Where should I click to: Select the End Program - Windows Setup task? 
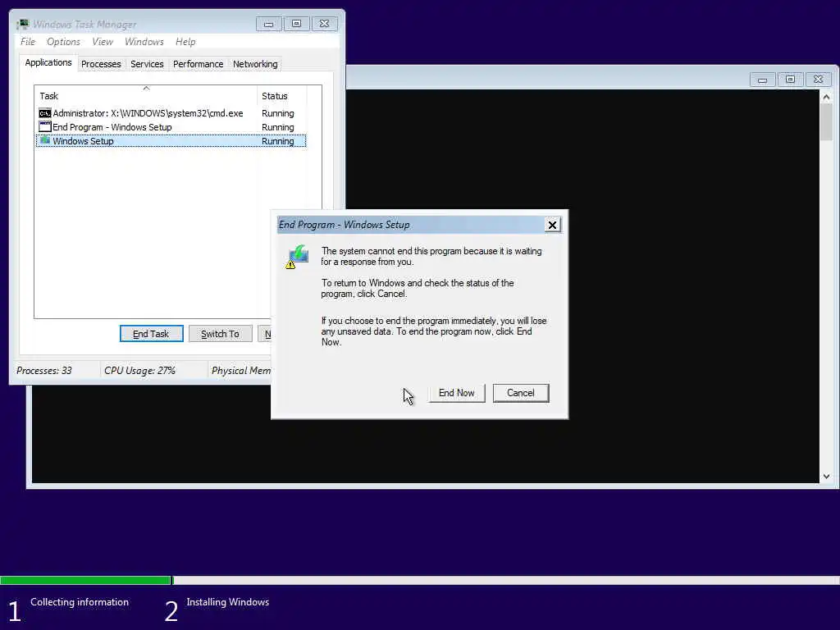171,127
